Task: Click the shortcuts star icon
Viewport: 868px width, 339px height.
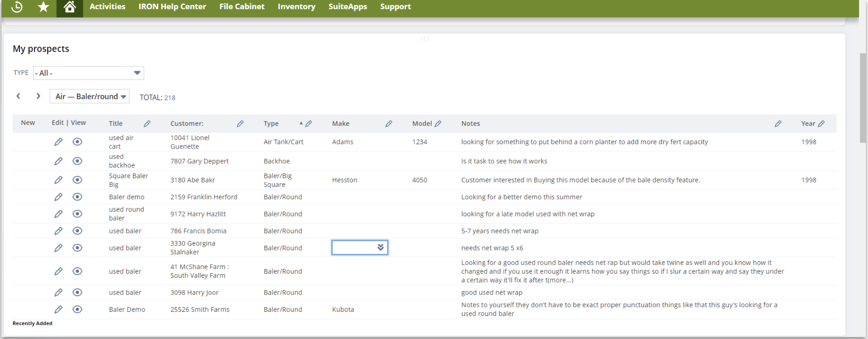Action: tap(44, 7)
